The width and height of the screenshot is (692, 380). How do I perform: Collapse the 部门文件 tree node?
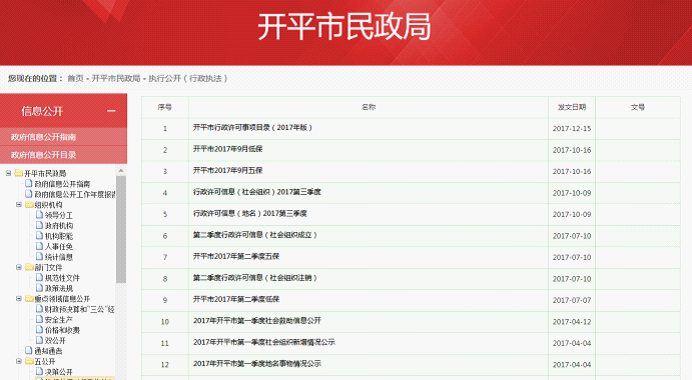(x=19, y=267)
